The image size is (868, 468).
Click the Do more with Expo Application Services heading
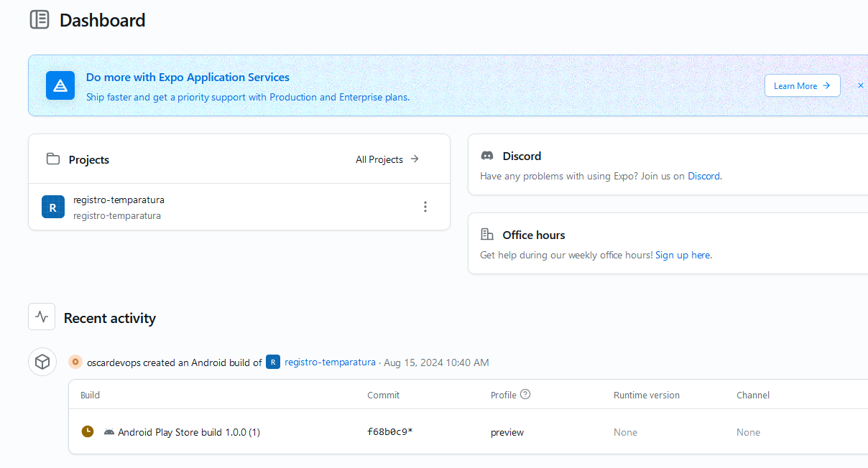point(188,77)
